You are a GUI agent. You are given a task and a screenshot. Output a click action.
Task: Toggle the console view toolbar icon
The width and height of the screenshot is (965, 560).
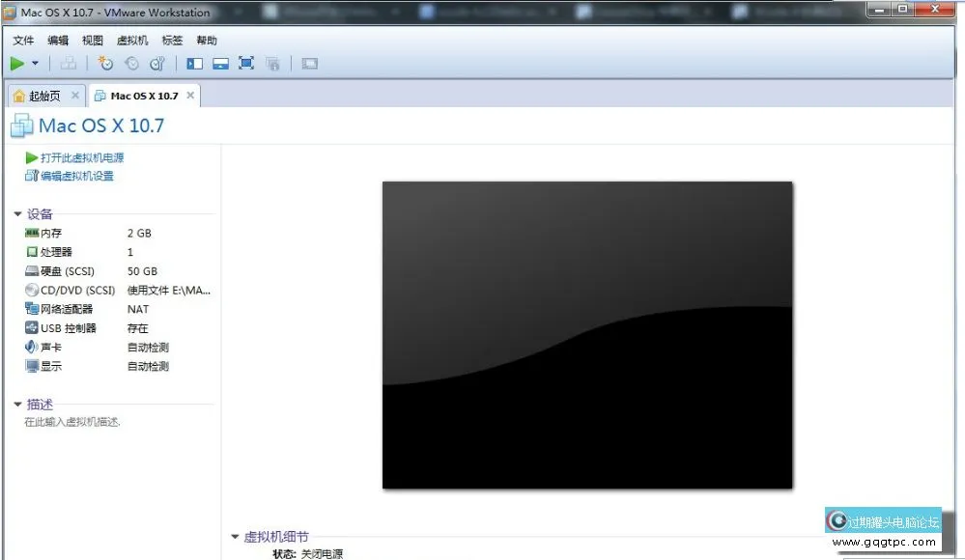pos(308,62)
